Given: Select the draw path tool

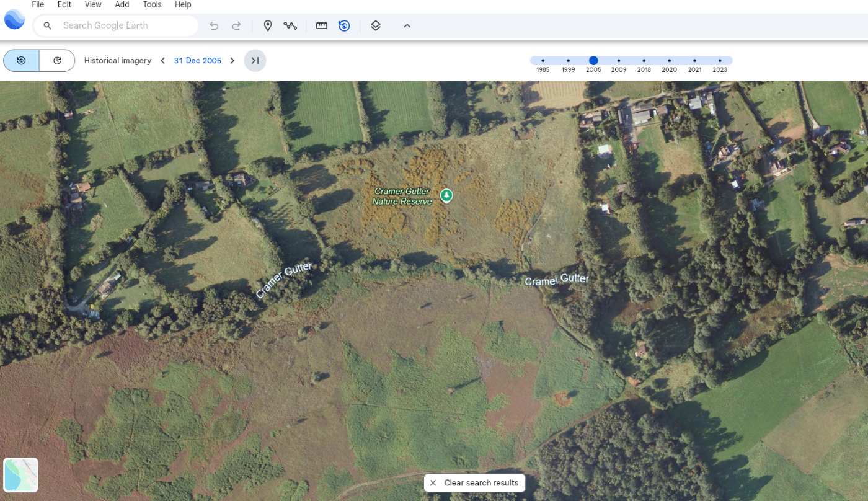Looking at the screenshot, I should coord(290,25).
